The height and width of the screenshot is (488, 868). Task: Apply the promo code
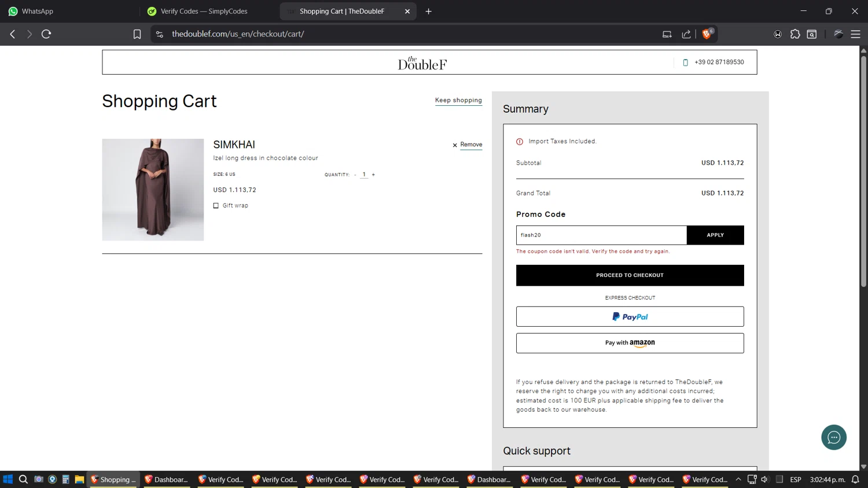coord(715,235)
